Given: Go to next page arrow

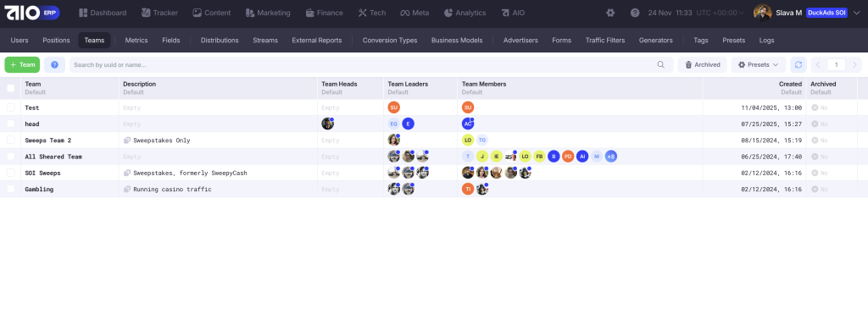Looking at the screenshot, I should (854, 64).
